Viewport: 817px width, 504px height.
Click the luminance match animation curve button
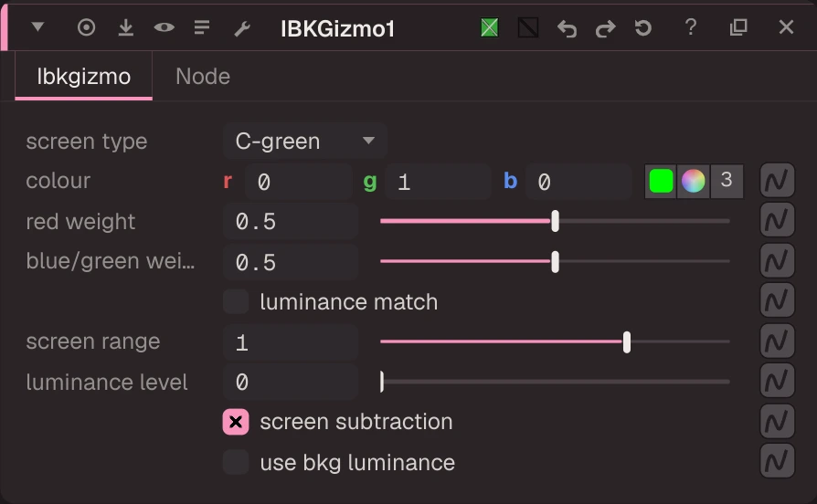click(x=777, y=300)
